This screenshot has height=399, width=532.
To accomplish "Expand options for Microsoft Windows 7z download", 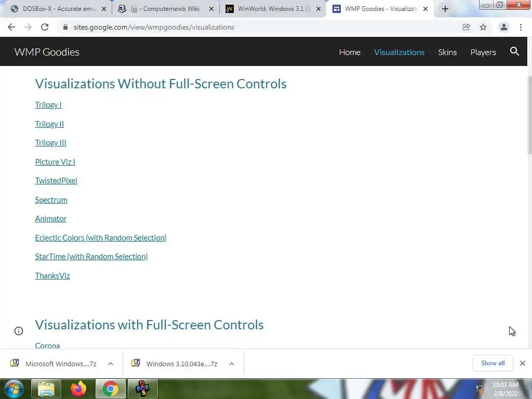I will pos(111,364).
